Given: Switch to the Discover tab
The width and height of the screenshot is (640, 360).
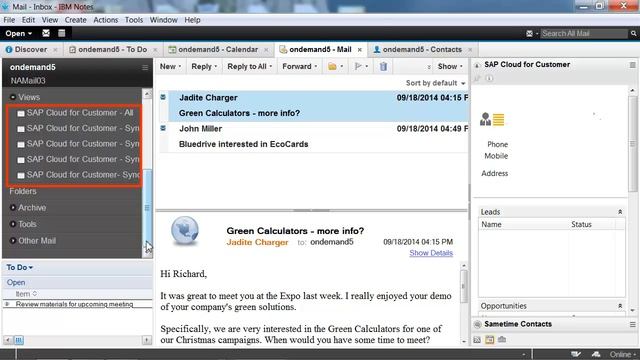Looking at the screenshot, I should (27, 49).
